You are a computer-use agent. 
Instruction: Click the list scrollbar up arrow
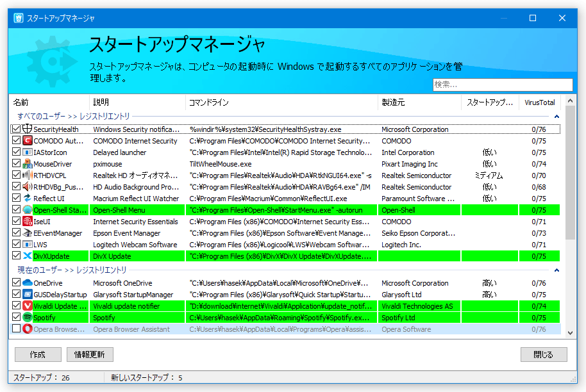pos(570,101)
